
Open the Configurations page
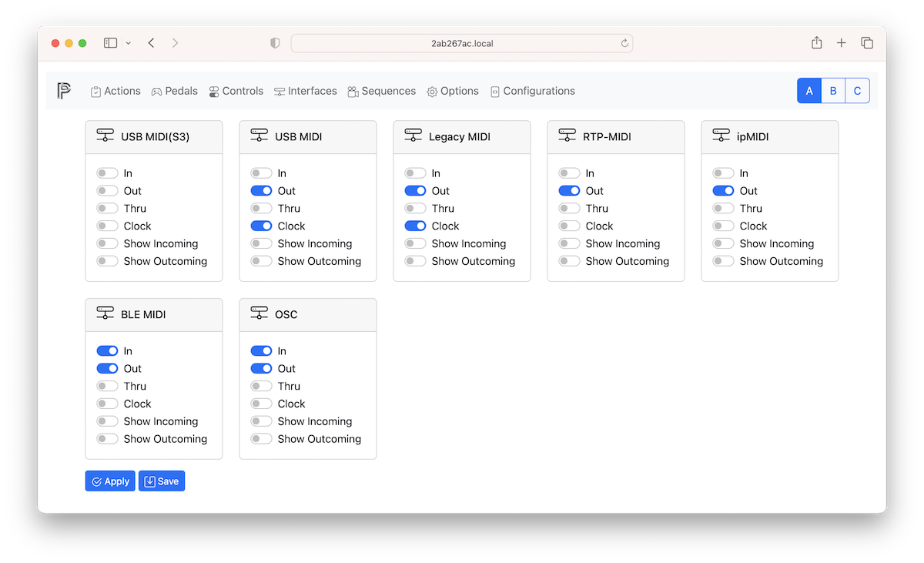(533, 91)
